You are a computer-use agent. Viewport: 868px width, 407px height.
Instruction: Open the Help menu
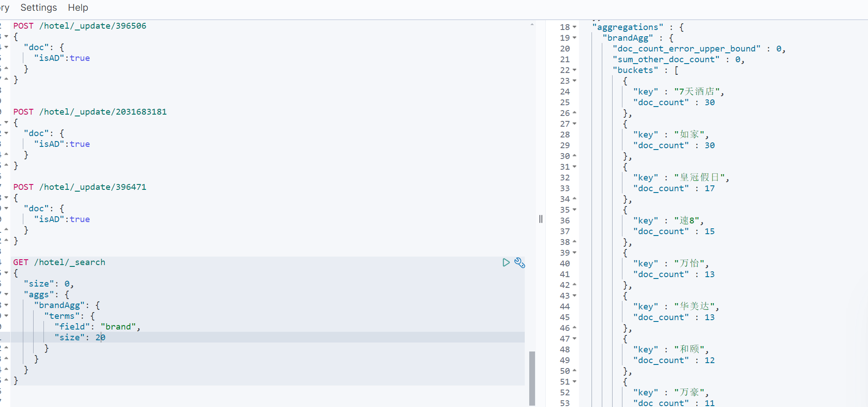pyautogui.click(x=78, y=8)
